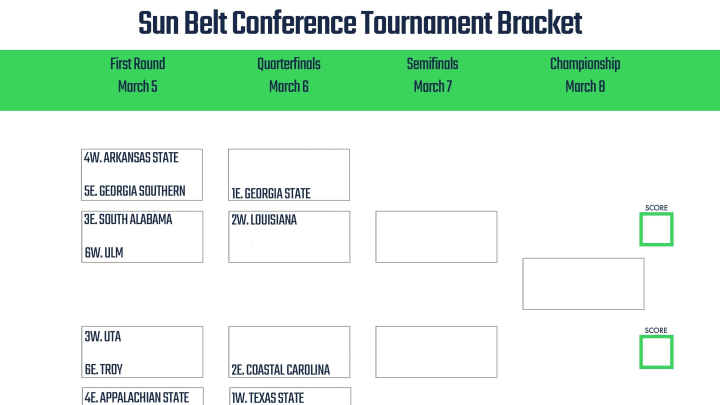Select 2E. Coastal Carolina entry
This screenshot has width=720, height=405.
pos(281,370)
